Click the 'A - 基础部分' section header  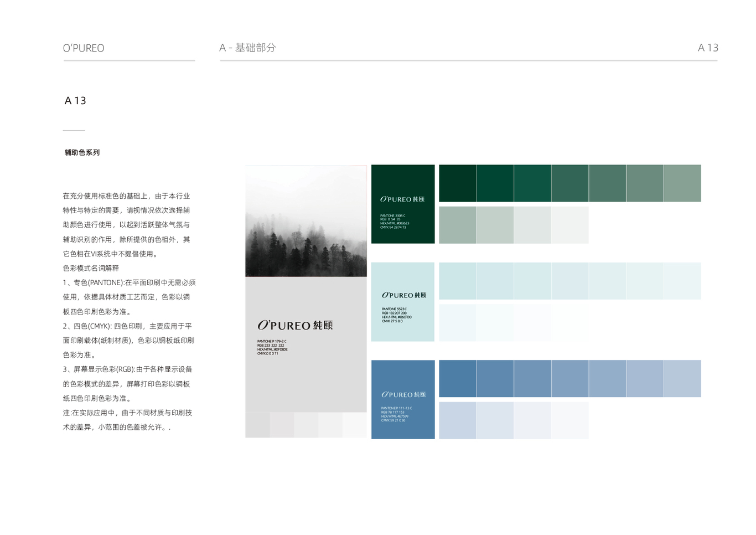pos(247,48)
